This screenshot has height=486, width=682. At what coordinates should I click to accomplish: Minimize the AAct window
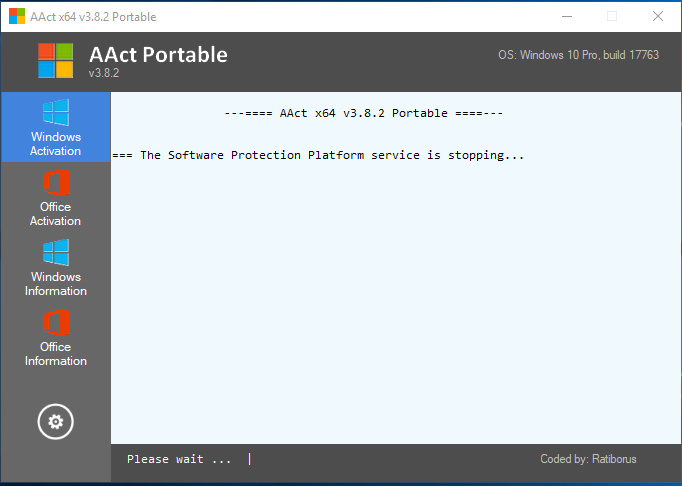click(566, 16)
